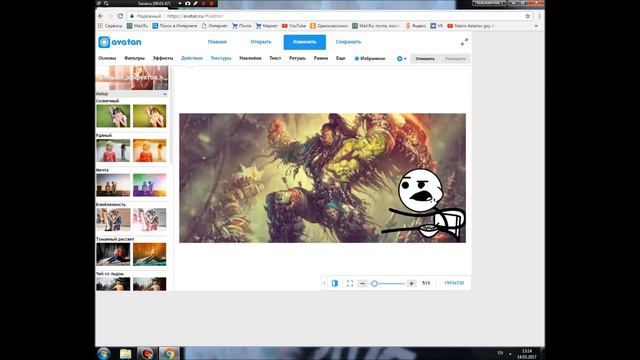Switch to the Фильтры menu
The image size is (640, 360).
pos(134,58)
